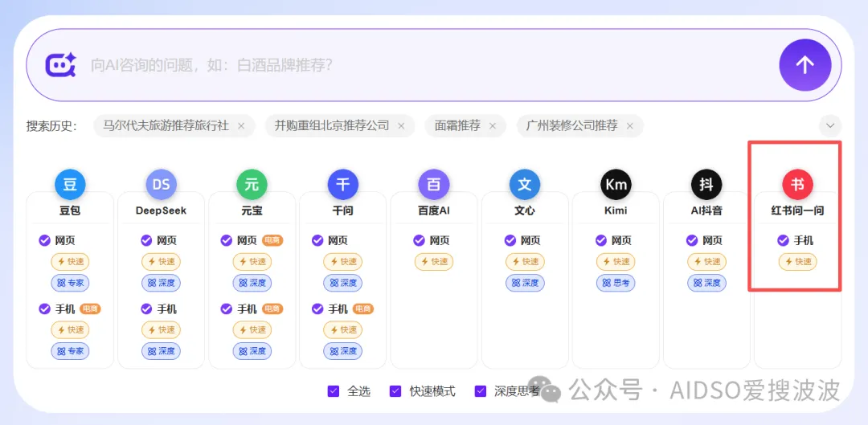The image size is (868, 425).
Task: Click 深度 tag under AI抖音
Action: pos(707,283)
